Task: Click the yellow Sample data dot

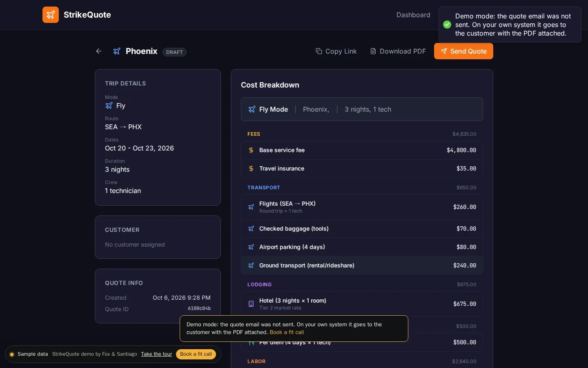Action: pyautogui.click(x=12, y=354)
